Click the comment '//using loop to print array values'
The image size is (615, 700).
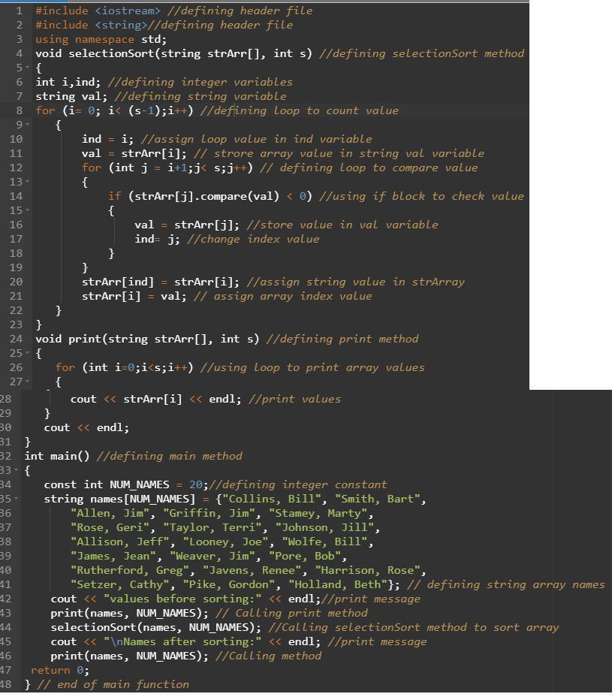(x=312, y=368)
